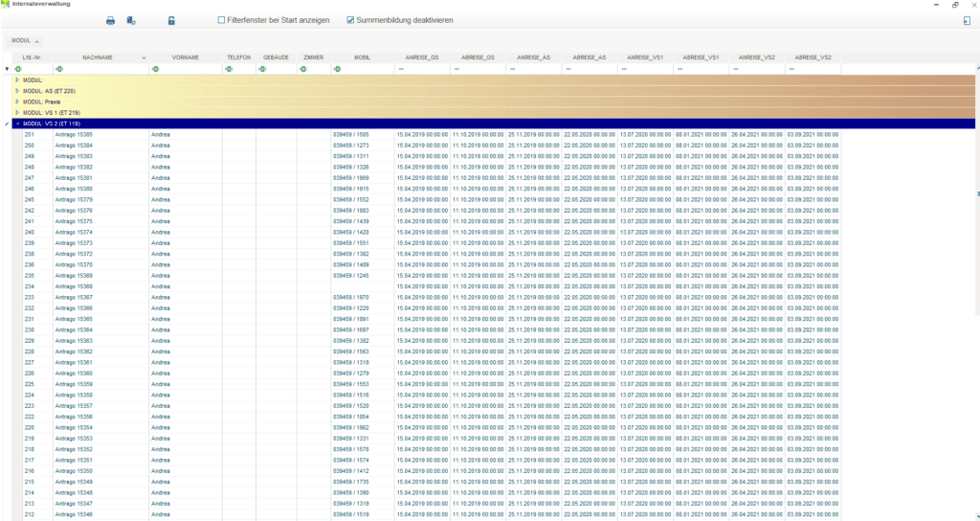Image resolution: width=980 pixels, height=521 pixels.
Task: Sort by the ABREISE_VS2 column header
Action: tap(813, 57)
